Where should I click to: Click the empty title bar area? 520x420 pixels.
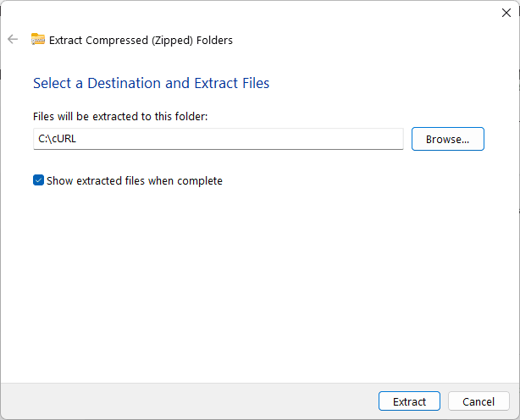(254, 13)
